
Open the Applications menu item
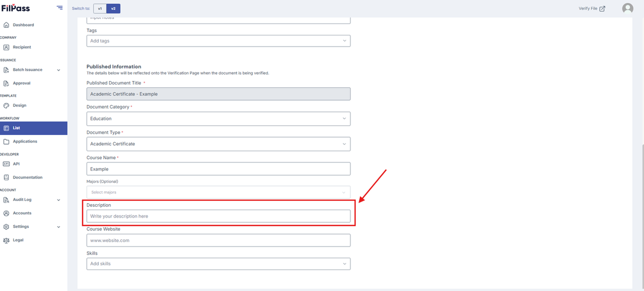pos(25,141)
